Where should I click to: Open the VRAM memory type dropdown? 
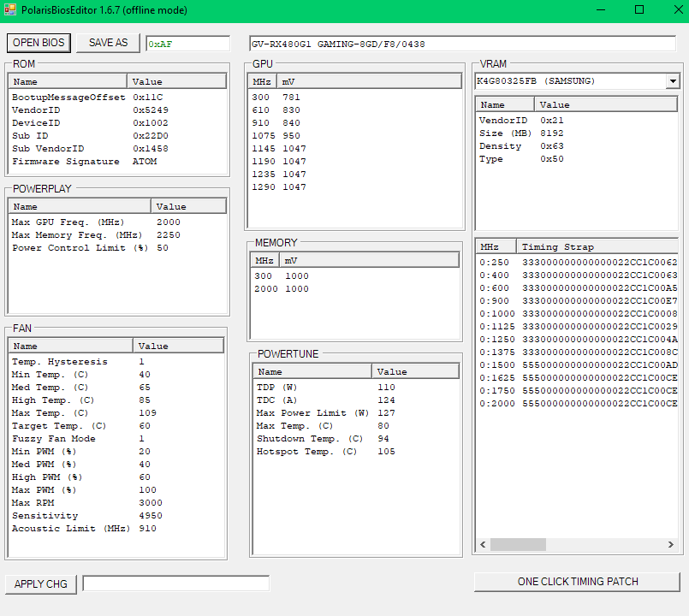[x=673, y=81]
